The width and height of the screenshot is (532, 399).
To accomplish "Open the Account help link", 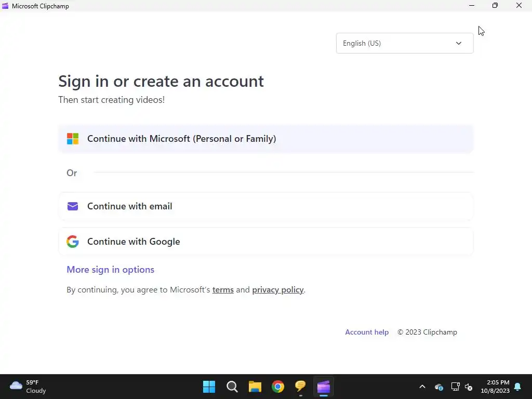I will (x=367, y=332).
